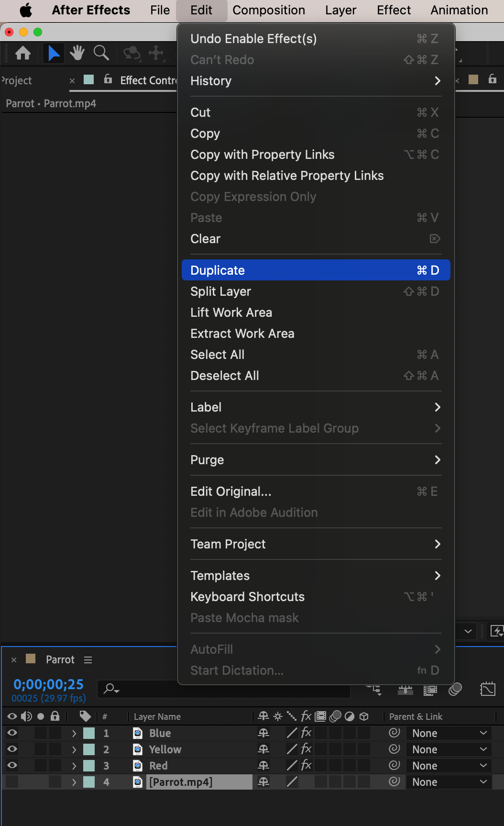Viewport: 504px width, 826px height.
Task: Open the Layer menu in menu bar
Action: click(340, 10)
